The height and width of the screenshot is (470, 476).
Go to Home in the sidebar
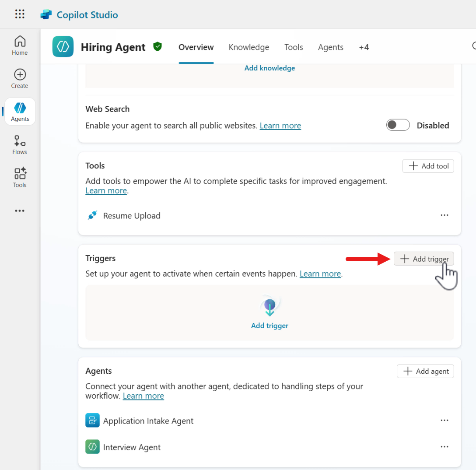tap(20, 46)
